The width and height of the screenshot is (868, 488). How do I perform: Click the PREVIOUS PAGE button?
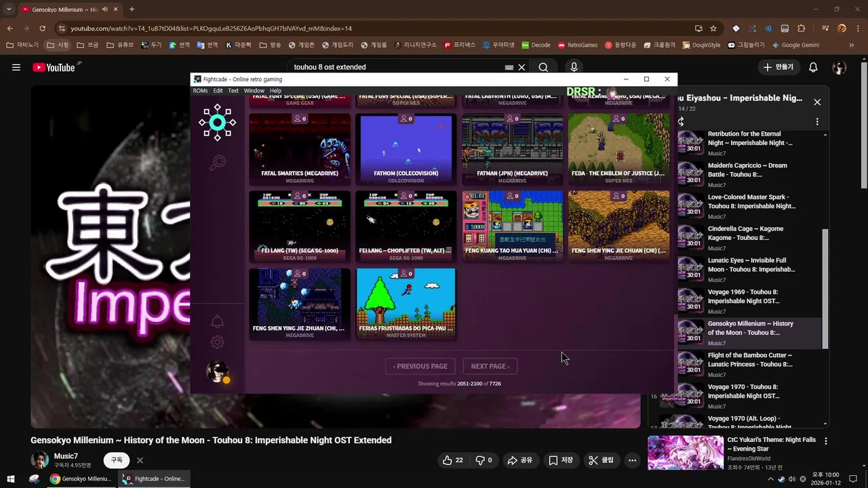(420, 366)
